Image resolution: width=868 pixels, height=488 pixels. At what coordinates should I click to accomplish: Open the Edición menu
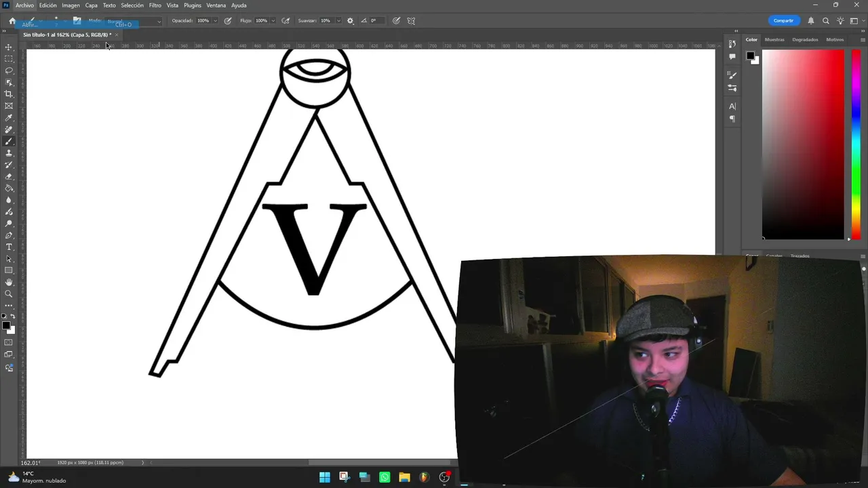click(48, 5)
